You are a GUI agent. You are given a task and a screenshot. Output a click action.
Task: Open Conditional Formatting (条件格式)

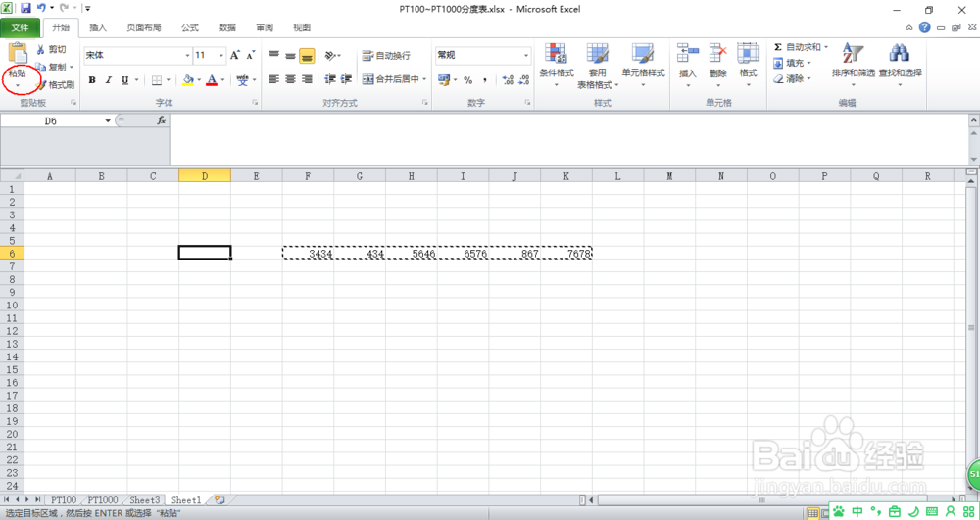tap(557, 65)
